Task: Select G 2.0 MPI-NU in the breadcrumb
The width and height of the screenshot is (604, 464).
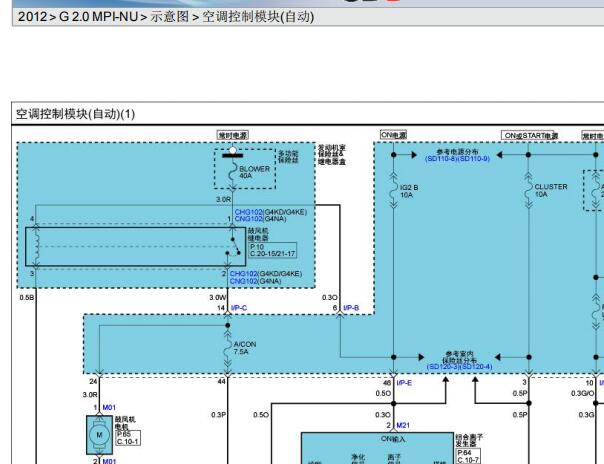Action: point(98,17)
